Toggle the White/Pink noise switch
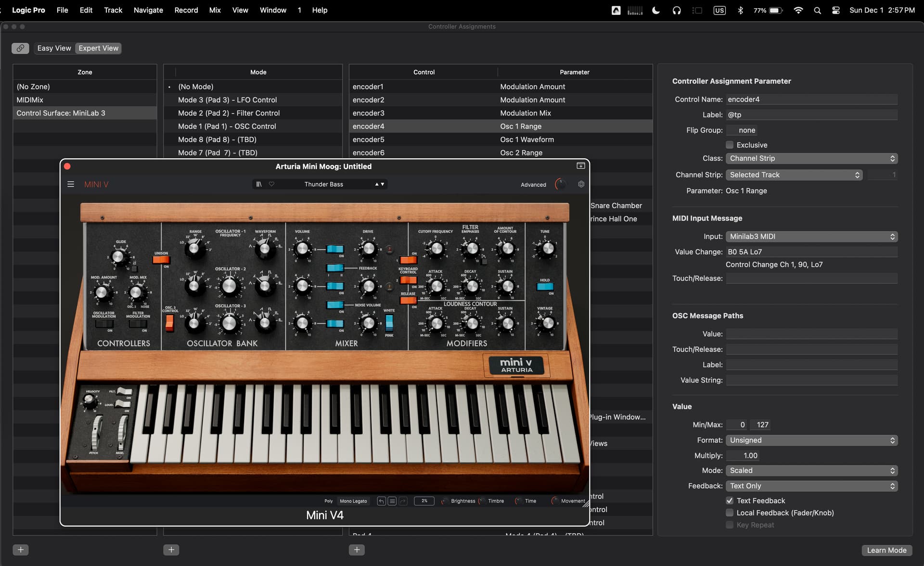 pos(389,322)
